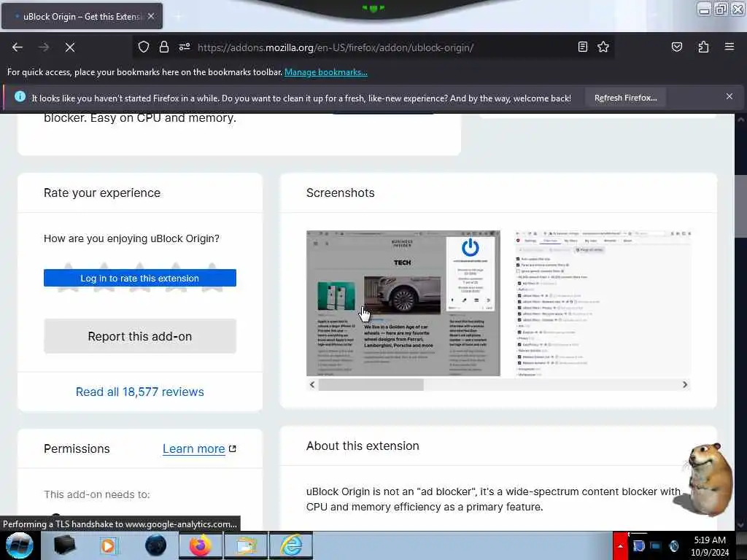Open the Business Insider screenshot thumbnail
Viewport: 747px width, 560px height.
403,303
